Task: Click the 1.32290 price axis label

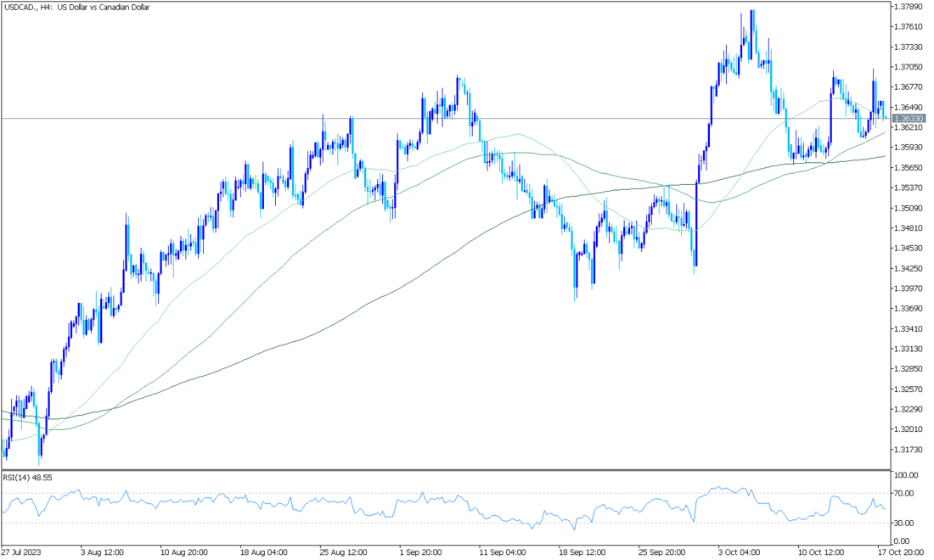Action: [x=909, y=409]
